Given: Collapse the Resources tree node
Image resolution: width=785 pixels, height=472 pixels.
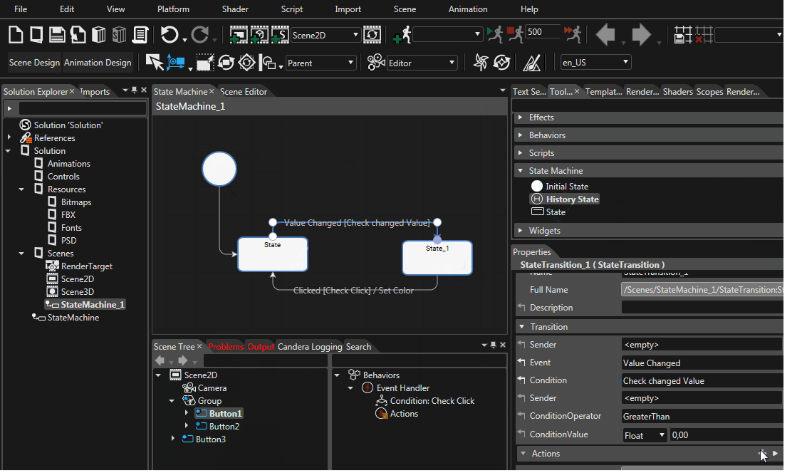Looking at the screenshot, I should pos(22,190).
